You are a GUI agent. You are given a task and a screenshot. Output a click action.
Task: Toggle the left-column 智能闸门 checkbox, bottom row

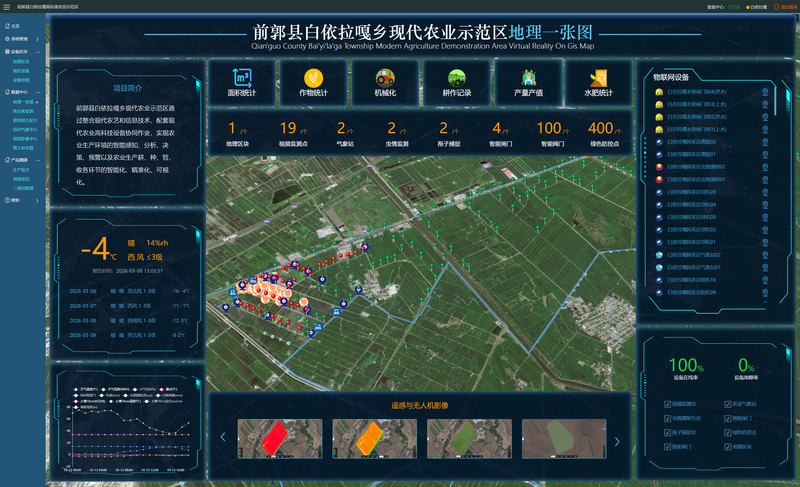(x=667, y=447)
